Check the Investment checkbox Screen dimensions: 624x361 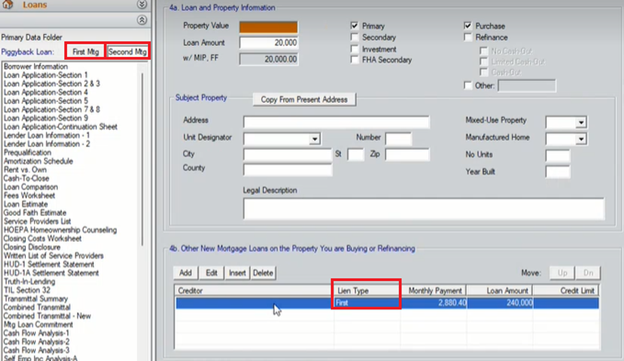pos(354,49)
